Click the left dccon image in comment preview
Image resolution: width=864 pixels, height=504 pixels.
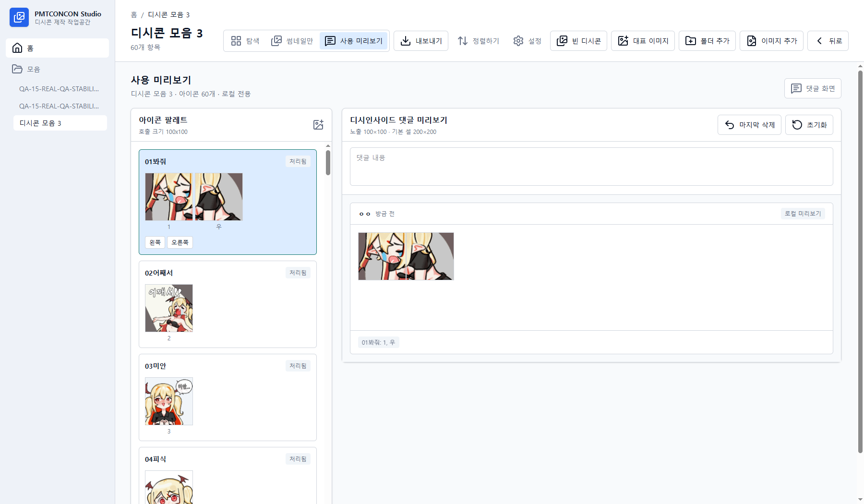[x=382, y=256]
